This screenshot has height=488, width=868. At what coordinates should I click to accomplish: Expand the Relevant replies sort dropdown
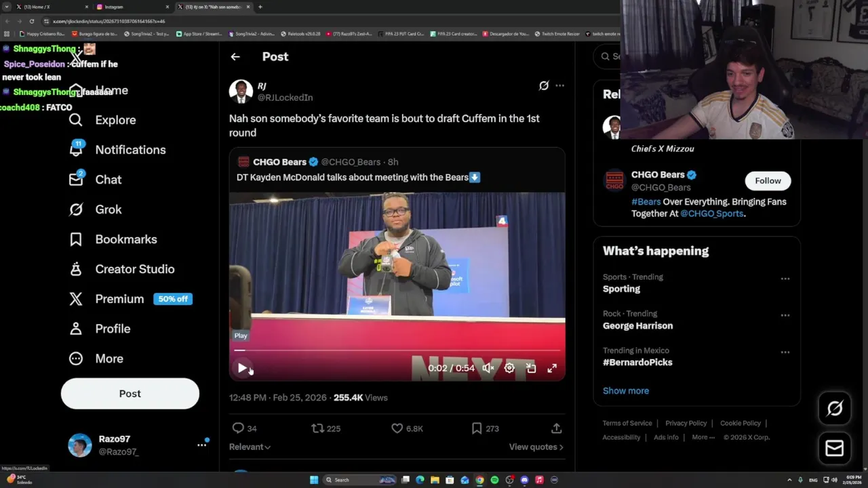tap(250, 447)
